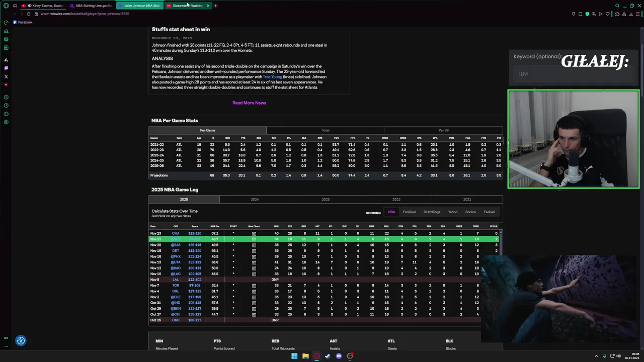
Task: Open the Trae Young player link
Action: click(272, 77)
